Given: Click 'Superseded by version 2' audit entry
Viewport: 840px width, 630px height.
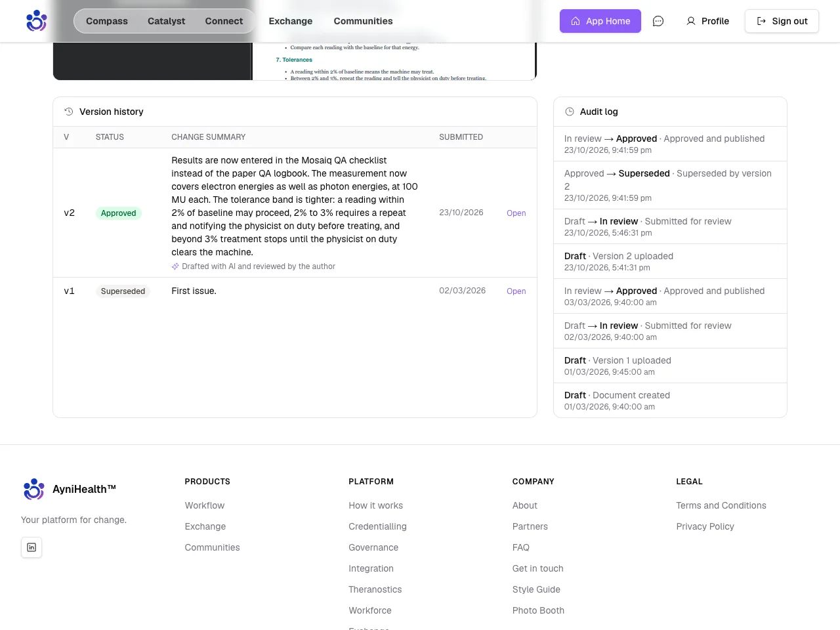Looking at the screenshot, I should click(x=670, y=185).
